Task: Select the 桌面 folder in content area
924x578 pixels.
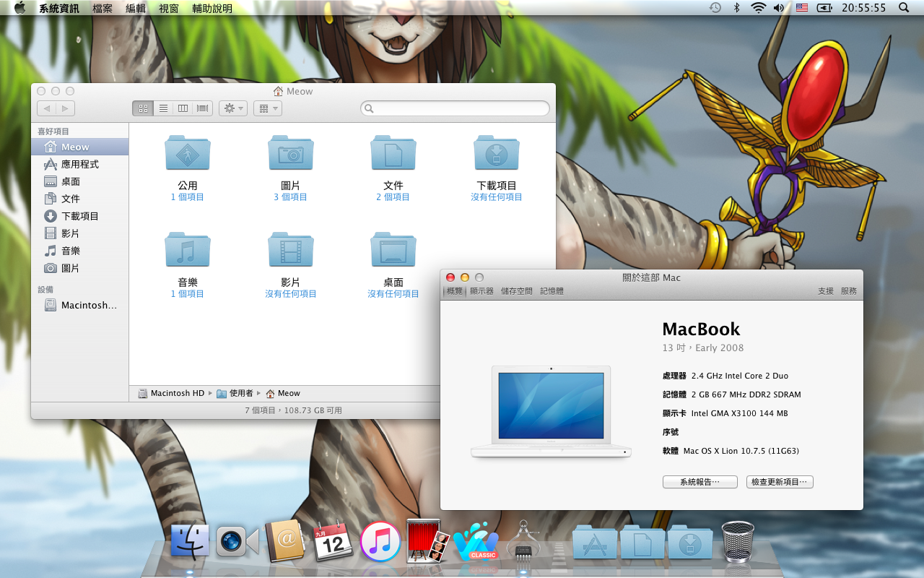Action: coord(393,249)
